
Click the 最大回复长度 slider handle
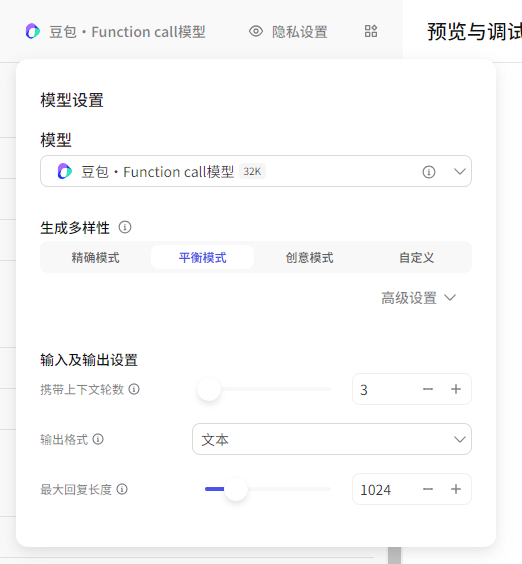[x=236, y=489]
